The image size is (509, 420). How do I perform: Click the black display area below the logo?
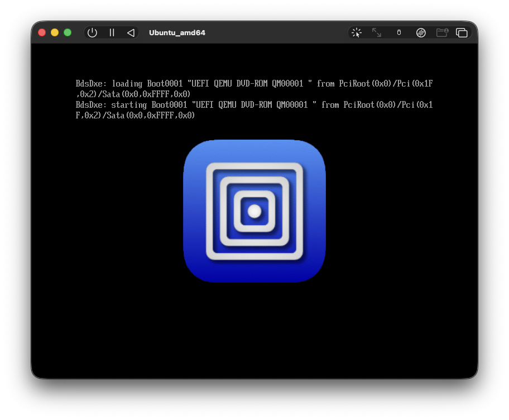coord(254,330)
